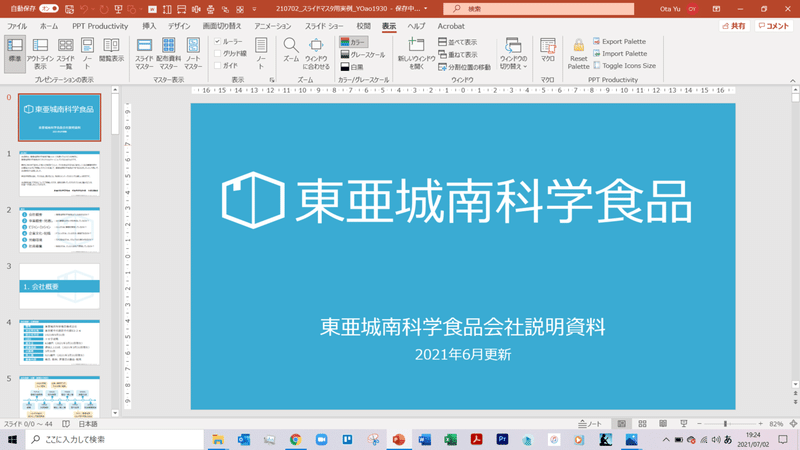800x450 pixels.
Task: Open Reading view (閲覧表示)
Action: point(111,50)
